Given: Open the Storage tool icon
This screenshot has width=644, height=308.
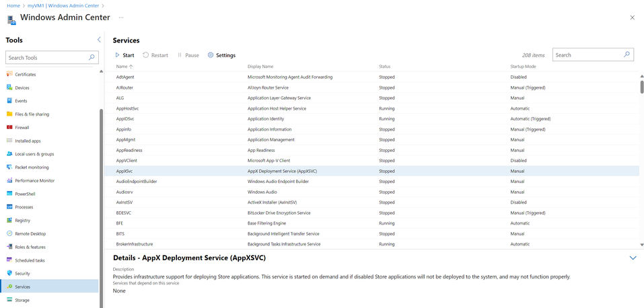Looking at the screenshot, I should (9, 300).
